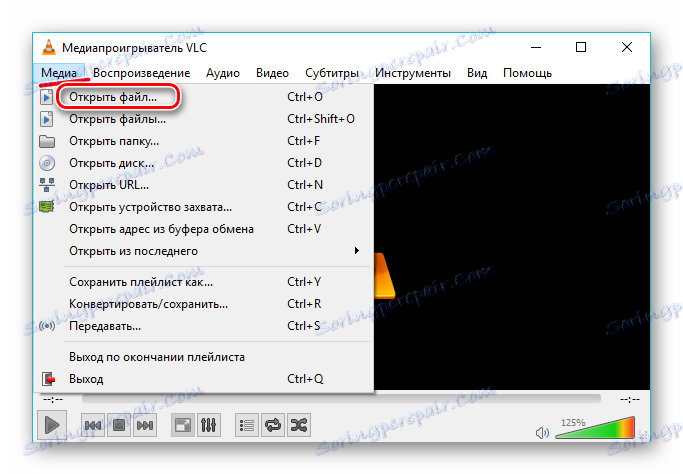Toggle the playlist view
The image size is (683, 474).
(x=247, y=425)
